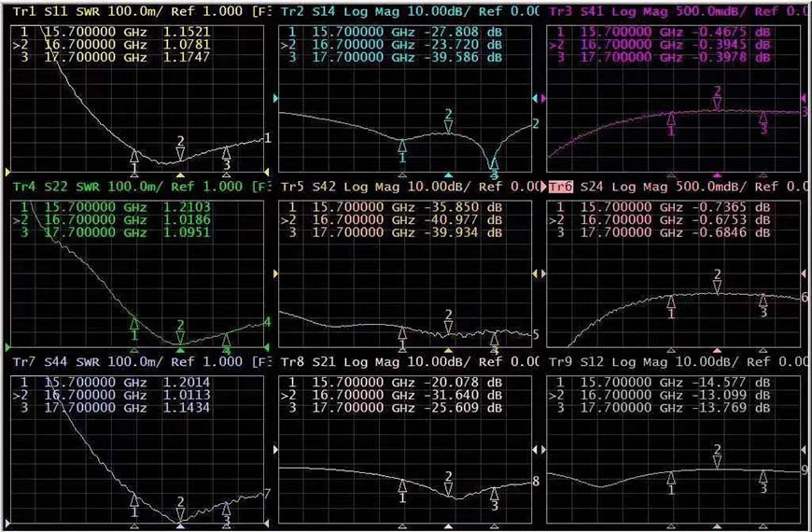Image resolution: width=812 pixels, height=532 pixels.
Task: Click marker 1 on the S42 trace
Action: 402,333
